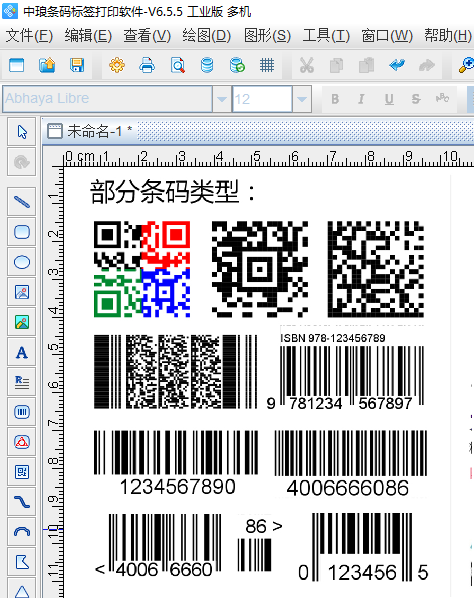
Task: Click the Abhaya Libre font field
Action: (x=108, y=99)
